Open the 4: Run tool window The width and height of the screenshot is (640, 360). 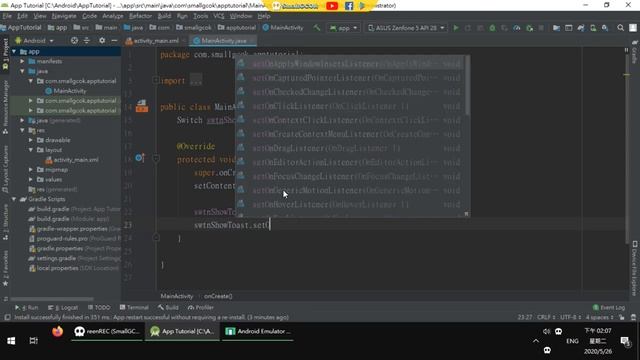27,307
